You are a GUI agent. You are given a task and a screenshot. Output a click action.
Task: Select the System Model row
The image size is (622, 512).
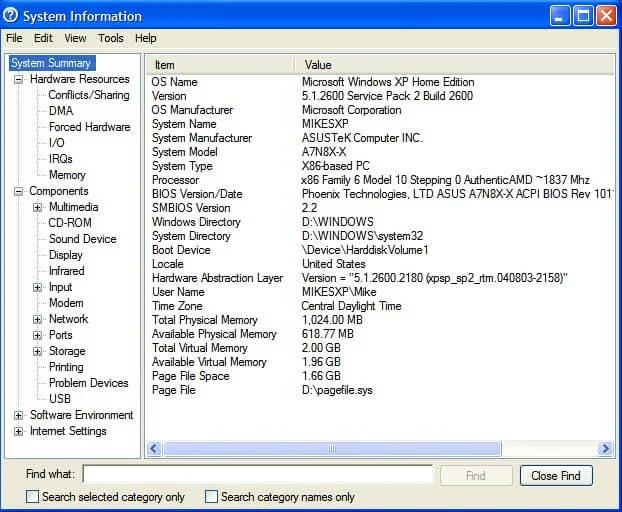click(380, 152)
